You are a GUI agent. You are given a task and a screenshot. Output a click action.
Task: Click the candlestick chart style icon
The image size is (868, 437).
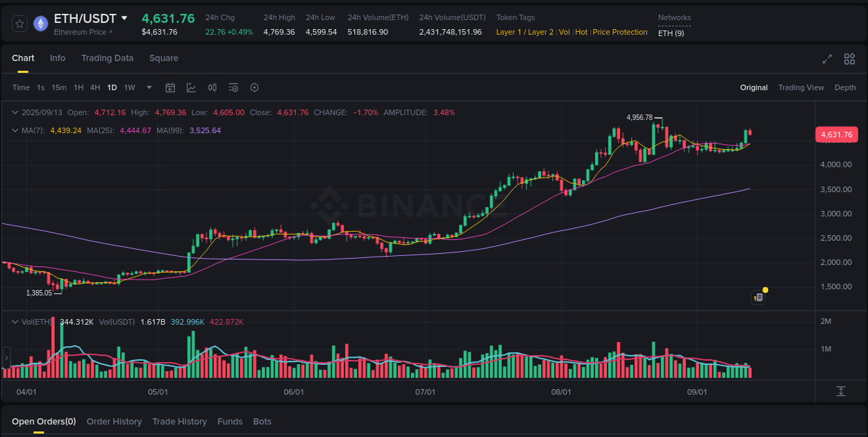point(212,87)
